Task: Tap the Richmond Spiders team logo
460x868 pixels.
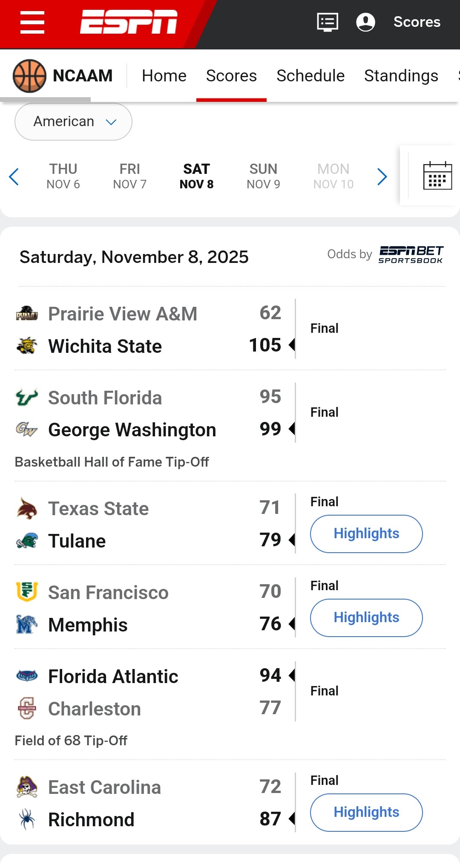Action: [x=27, y=819]
